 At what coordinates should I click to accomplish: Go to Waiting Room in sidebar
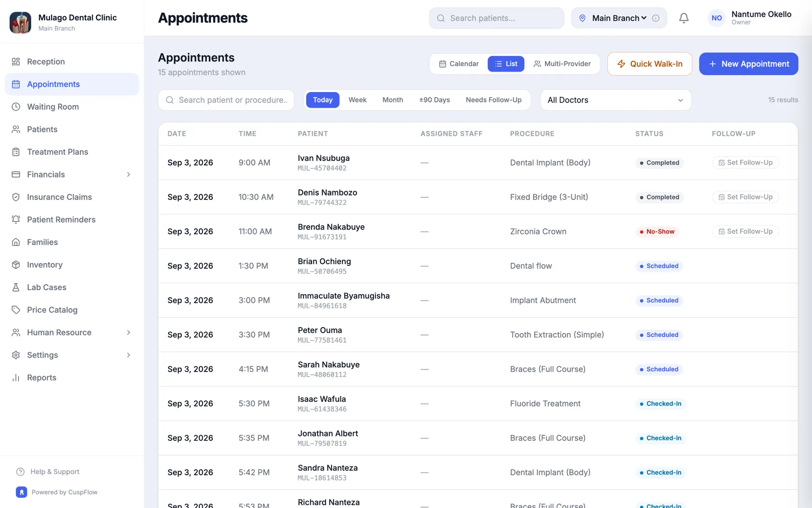coord(72,107)
